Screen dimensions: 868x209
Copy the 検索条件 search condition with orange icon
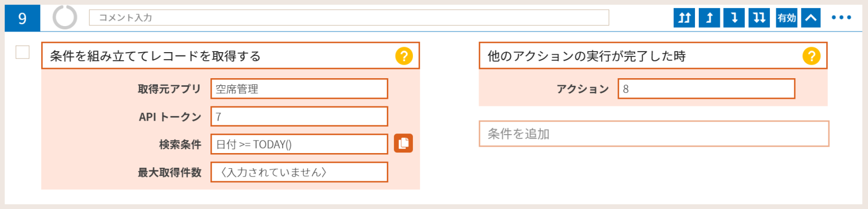click(x=403, y=143)
